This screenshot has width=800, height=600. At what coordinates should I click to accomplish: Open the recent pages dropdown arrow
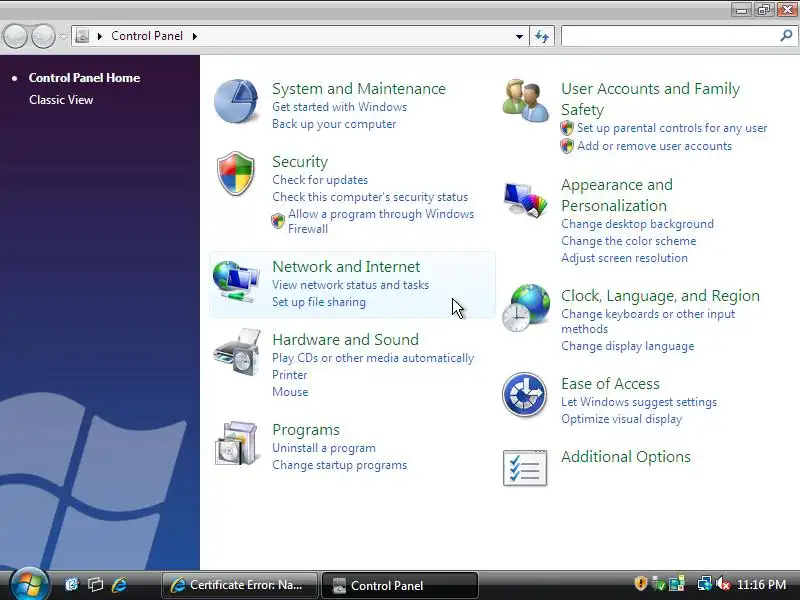pos(63,37)
